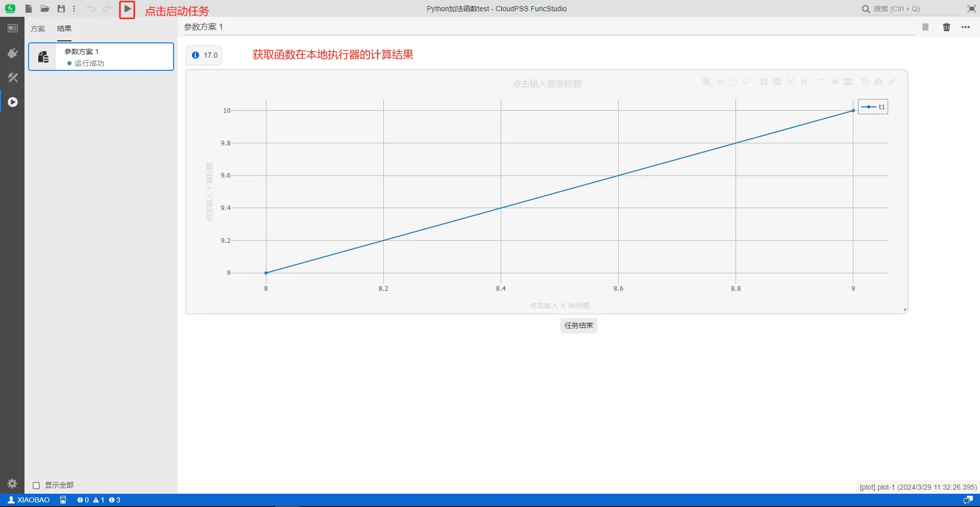Toggle fullscreen icon at top right
980x507 pixels.
[971, 9]
